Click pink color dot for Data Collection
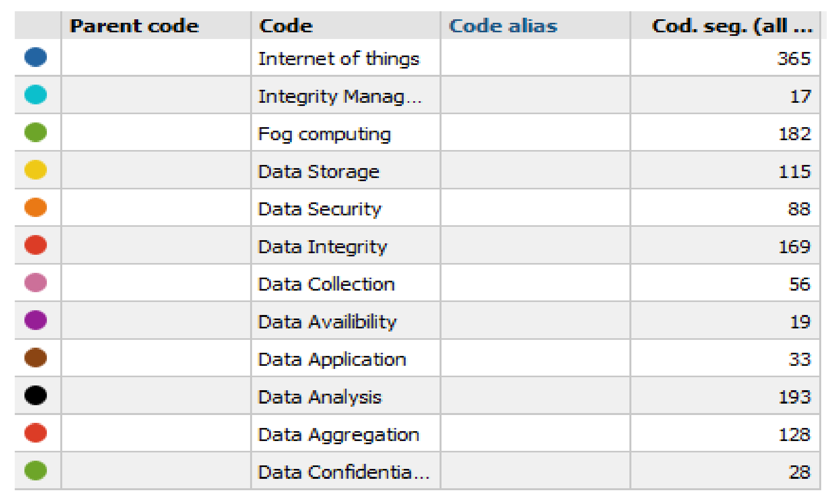 tap(35, 282)
